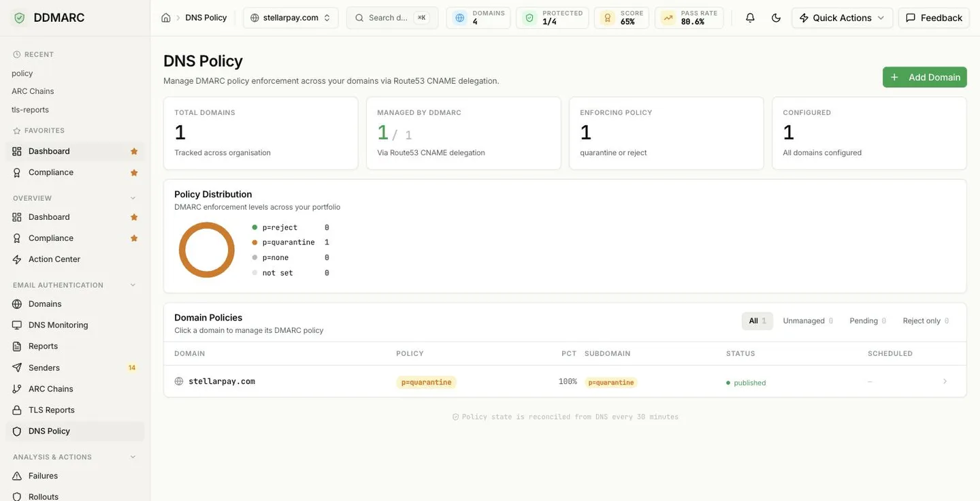This screenshot has width=980, height=501.
Task: Click the Pass Rate 80.6% chip
Action: pos(689,18)
